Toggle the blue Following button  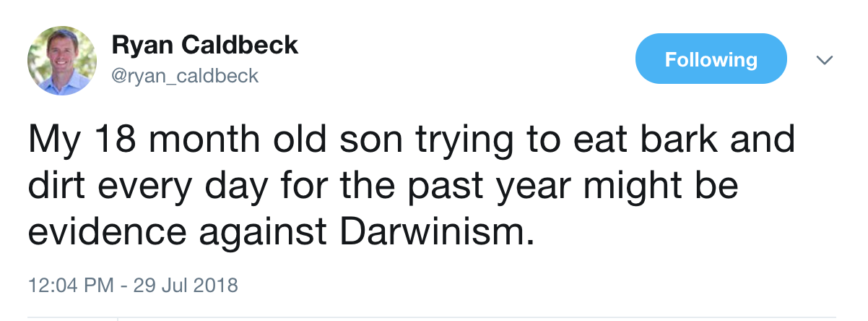tap(711, 59)
